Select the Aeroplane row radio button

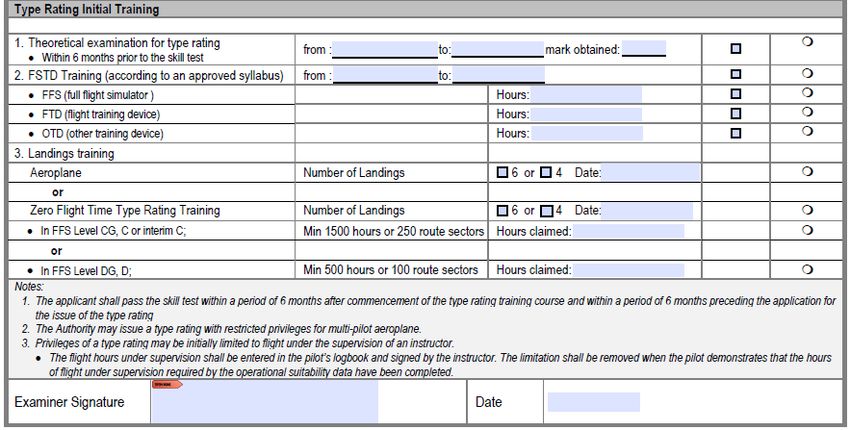(x=807, y=171)
